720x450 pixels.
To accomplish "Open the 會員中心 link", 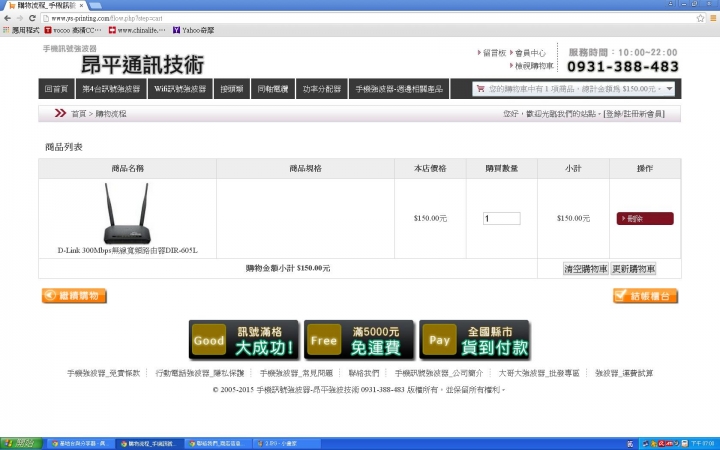I will pyautogui.click(x=528, y=53).
